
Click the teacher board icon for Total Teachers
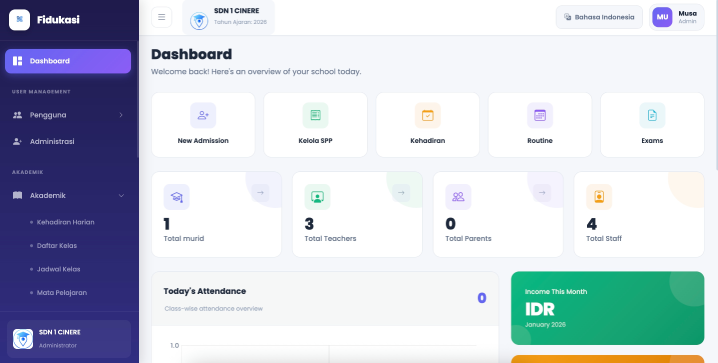tap(317, 197)
